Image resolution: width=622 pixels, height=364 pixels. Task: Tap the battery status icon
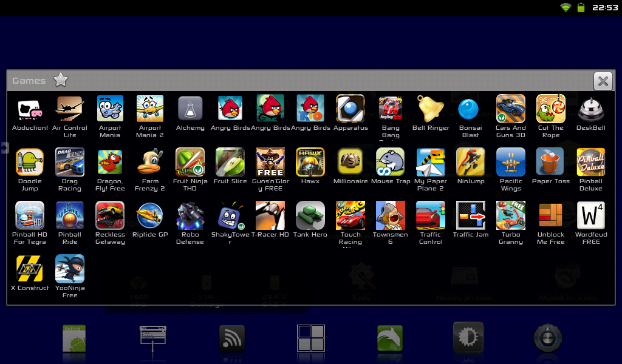click(581, 7)
